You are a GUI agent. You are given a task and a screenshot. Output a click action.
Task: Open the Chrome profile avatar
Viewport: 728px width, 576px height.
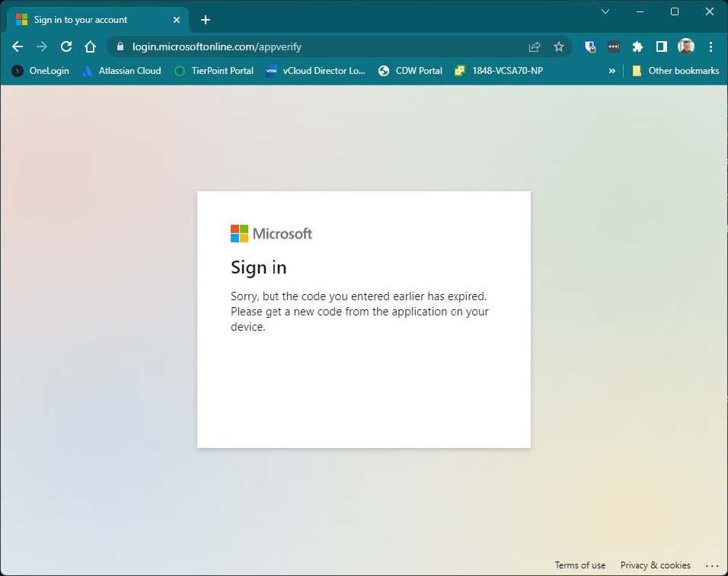[686, 46]
